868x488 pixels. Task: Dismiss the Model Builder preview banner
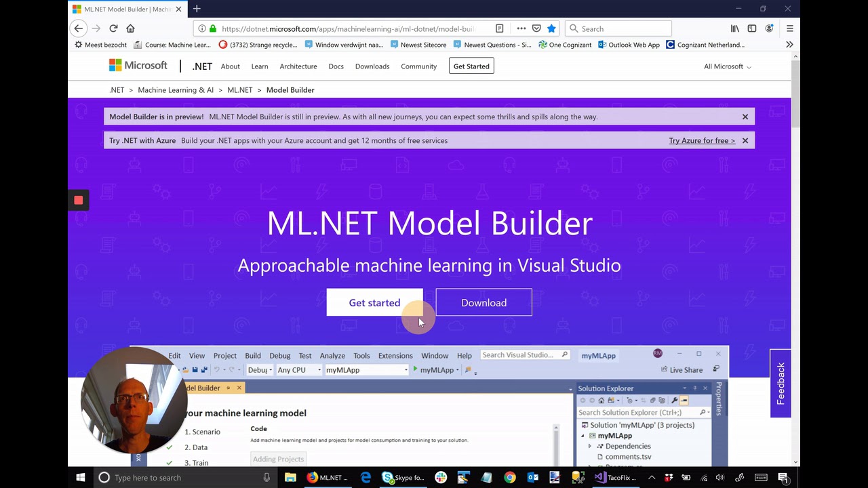[745, 117]
